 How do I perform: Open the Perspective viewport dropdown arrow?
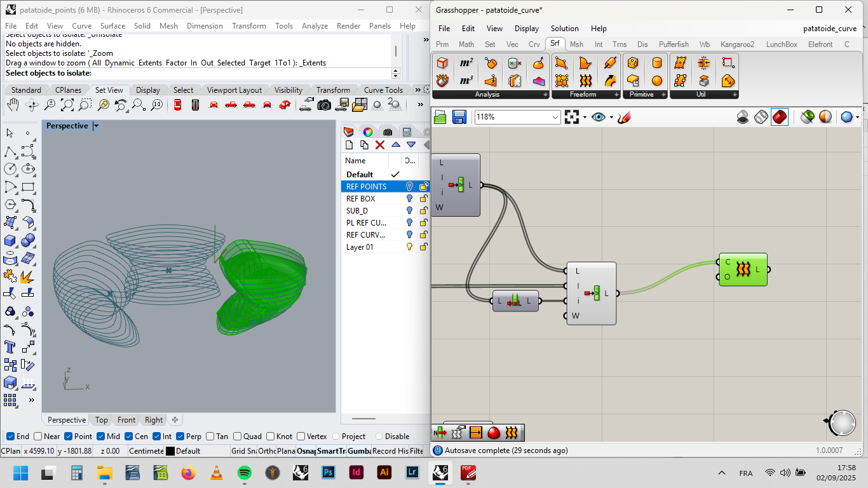point(96,126)
